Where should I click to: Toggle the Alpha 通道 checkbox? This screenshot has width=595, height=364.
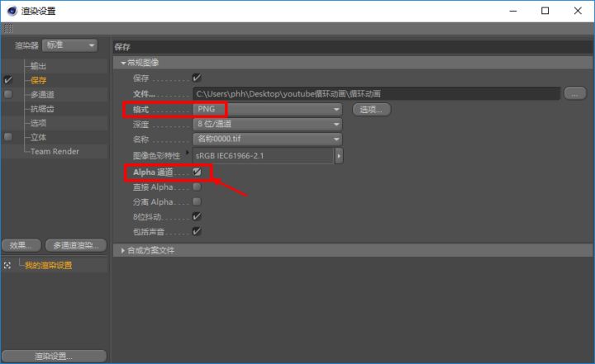197,172
